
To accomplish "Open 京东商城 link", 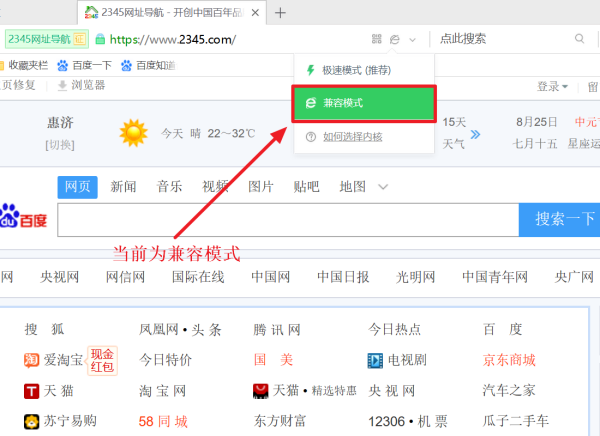I will pos(509,360).
